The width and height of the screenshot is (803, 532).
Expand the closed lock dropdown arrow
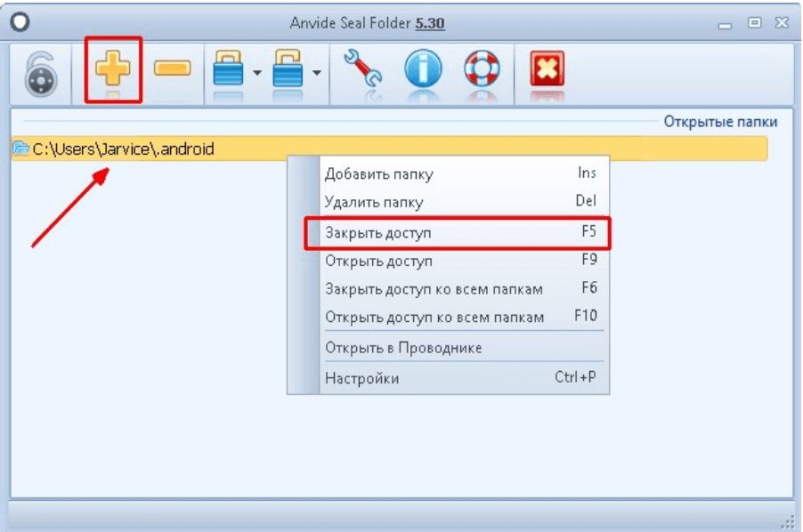coord(256,73)
